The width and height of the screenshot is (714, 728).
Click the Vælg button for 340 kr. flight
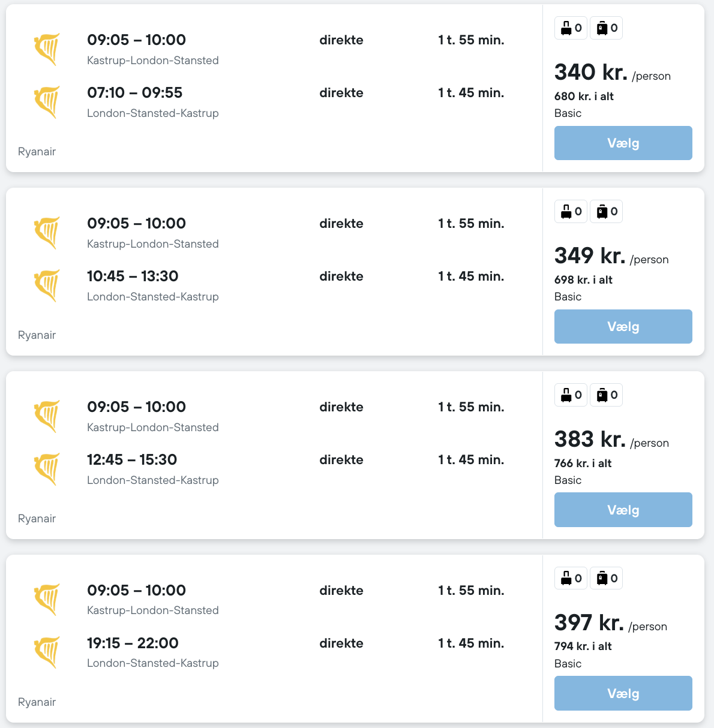tap(623, 143)
